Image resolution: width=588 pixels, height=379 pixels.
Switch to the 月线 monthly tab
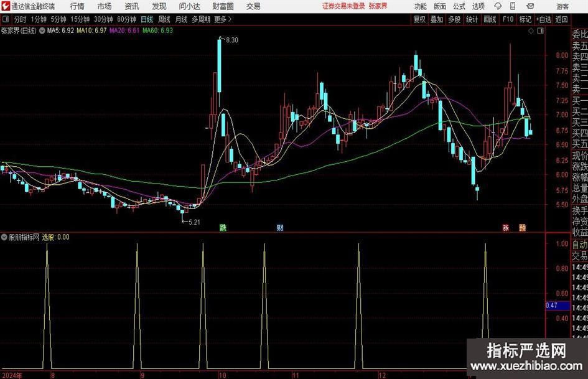point(181,19)
